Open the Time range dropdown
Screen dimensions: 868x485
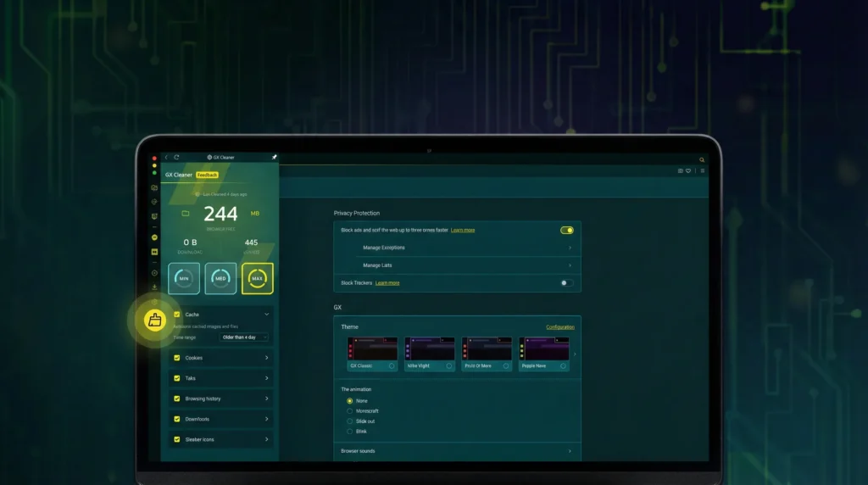(x=244, y=337)
